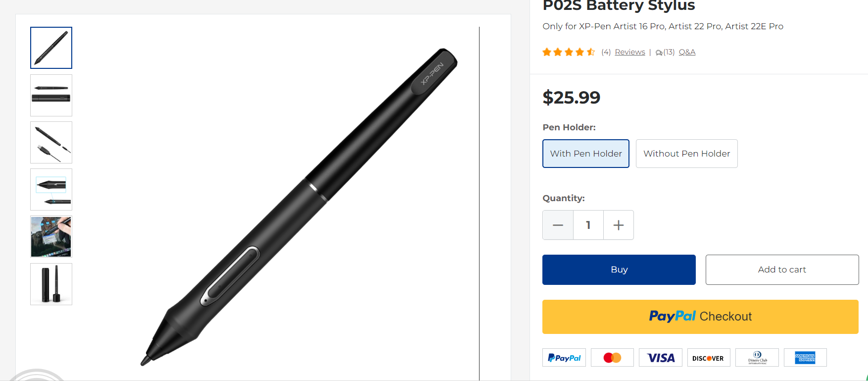Increase quantity with plus button
The height and width of the screenshot is (381, 868).
[618, 225]
